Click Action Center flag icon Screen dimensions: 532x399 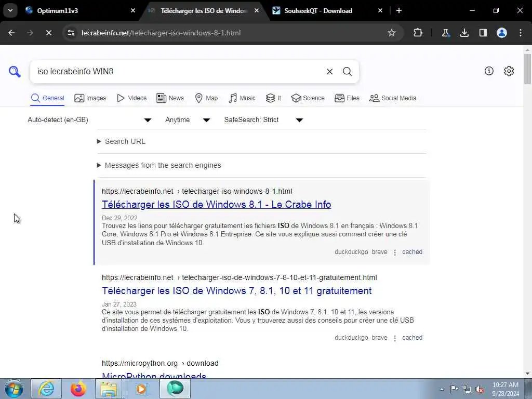(x=454, y=389)
